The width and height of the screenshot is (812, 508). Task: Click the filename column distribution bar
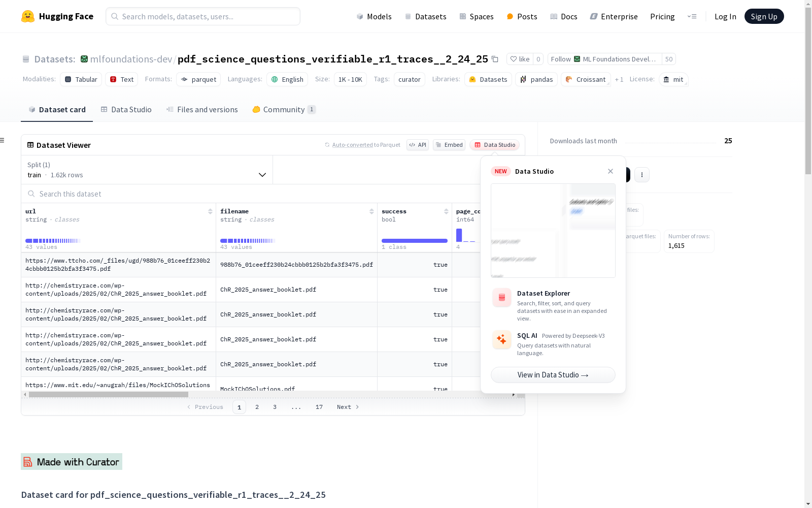click(x=248, y=241)
